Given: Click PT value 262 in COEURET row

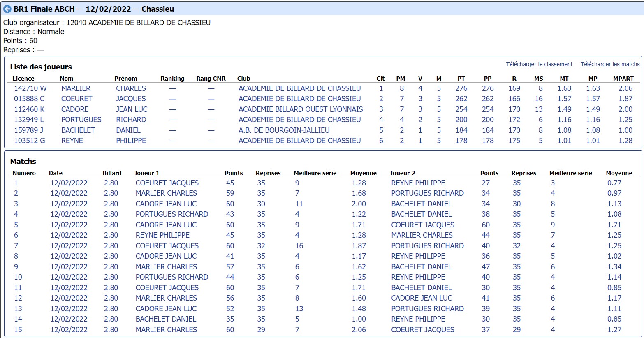Looking at the screenshot, I should 461,99.
